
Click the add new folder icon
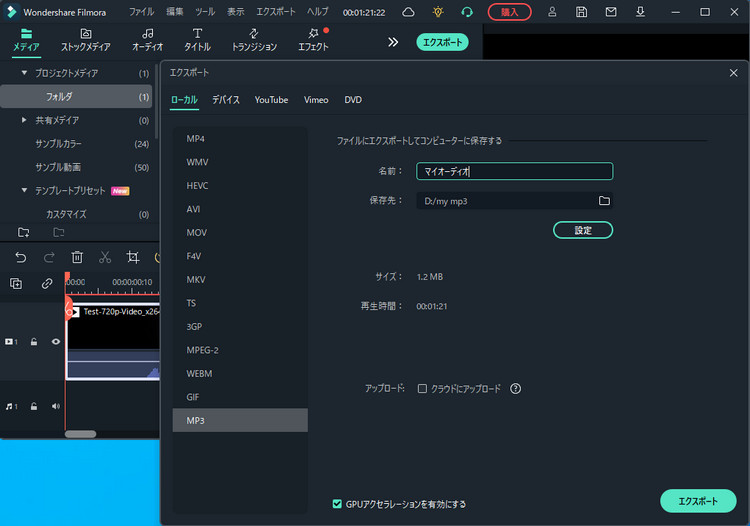tap(23, 232)
